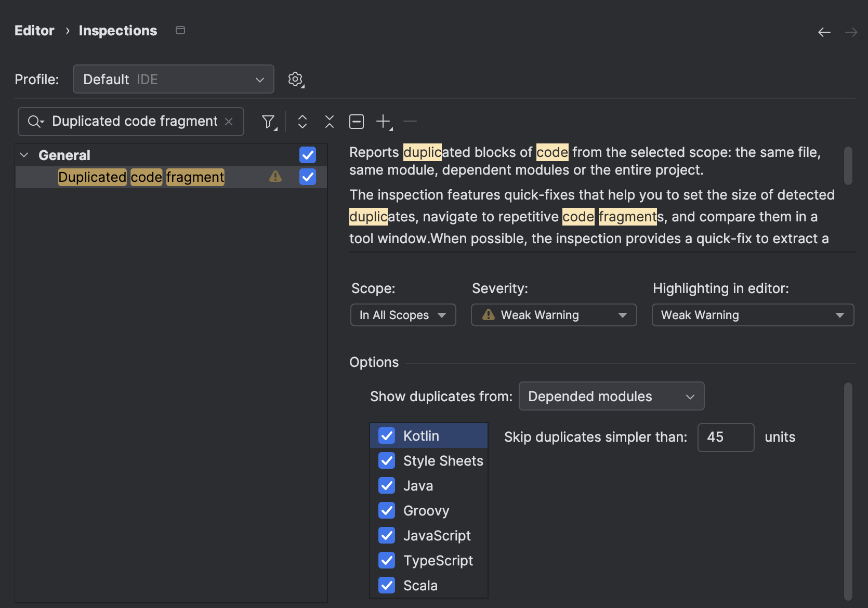The image size is (868, 608).
Task: Collapse all inspection tree nodes
Action: [x=329, y=121]
